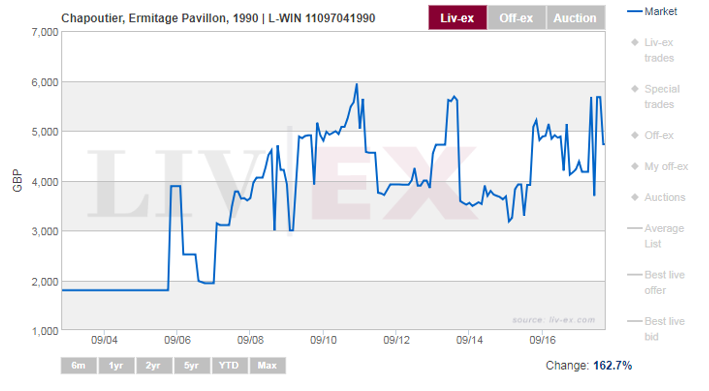Click the 09/04 x-axis date label
This screenshot has height=391, width=709.
[x=104, y=340]
